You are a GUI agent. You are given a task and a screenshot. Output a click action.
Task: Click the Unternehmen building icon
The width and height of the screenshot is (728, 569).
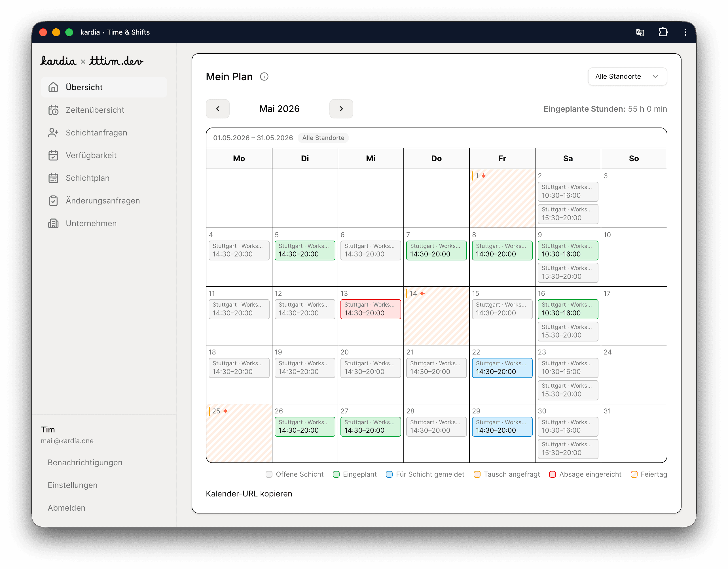pos(53,223)
